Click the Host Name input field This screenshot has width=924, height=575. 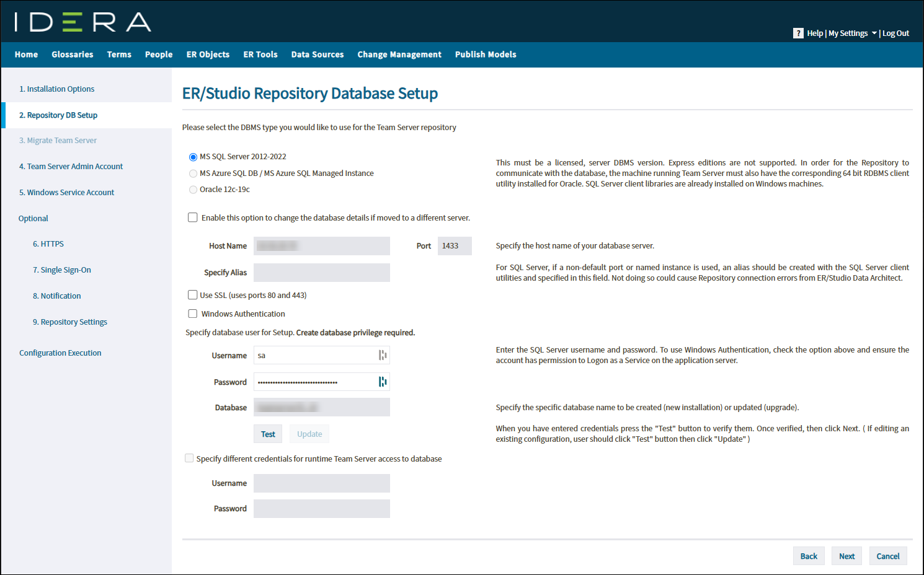(322, 246)
